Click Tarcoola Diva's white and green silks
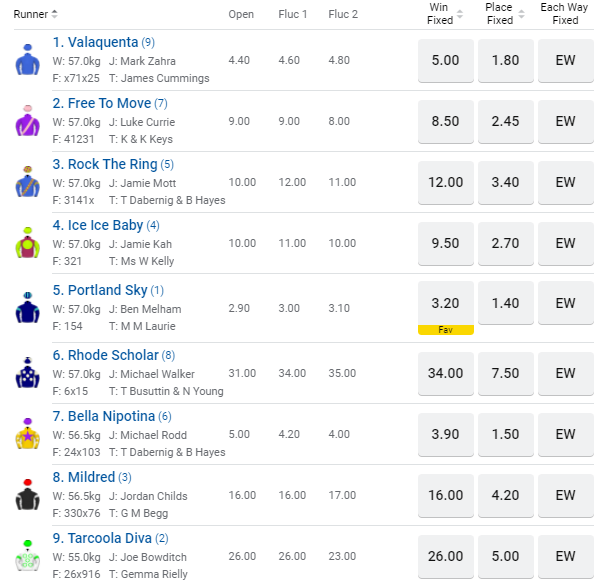 [27, 556]
